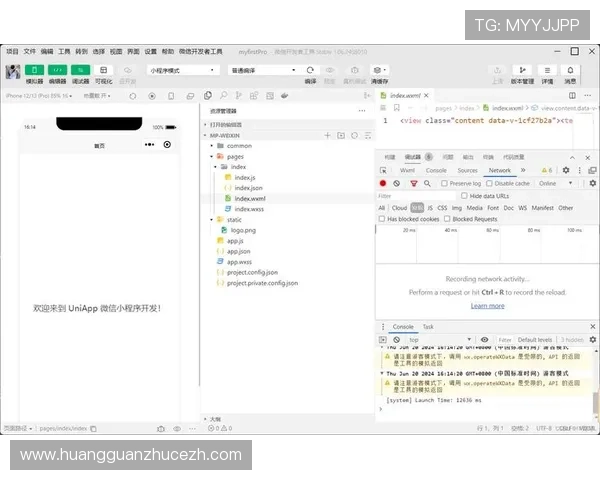Close the index.wxml editor tab
Screen dimensions: 600x480
point(426,95)
